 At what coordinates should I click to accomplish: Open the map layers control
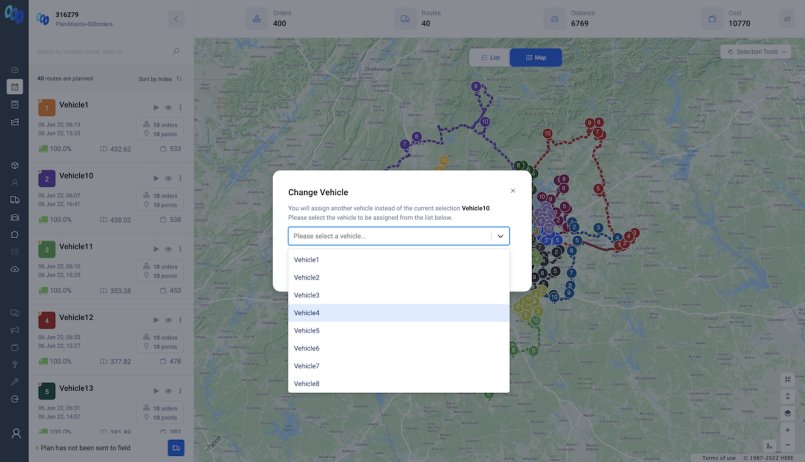coord(788,412)
